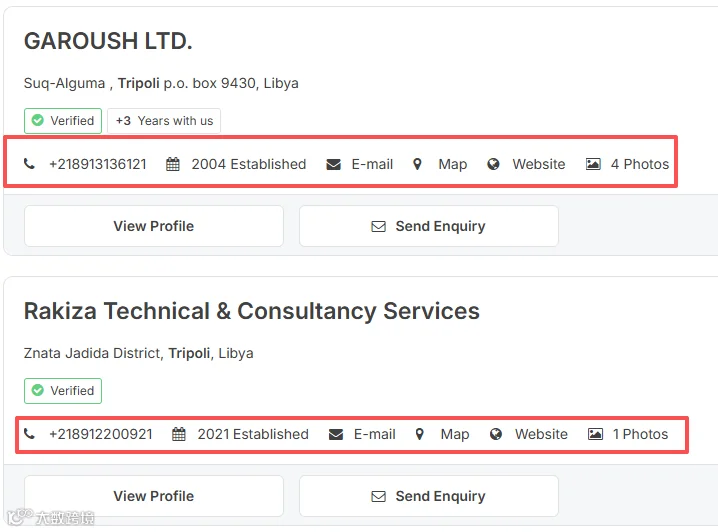Click the envelope icon in the GAROUSH LTD. listing
The width and height of the screenshot is (718, 532).
333,164
